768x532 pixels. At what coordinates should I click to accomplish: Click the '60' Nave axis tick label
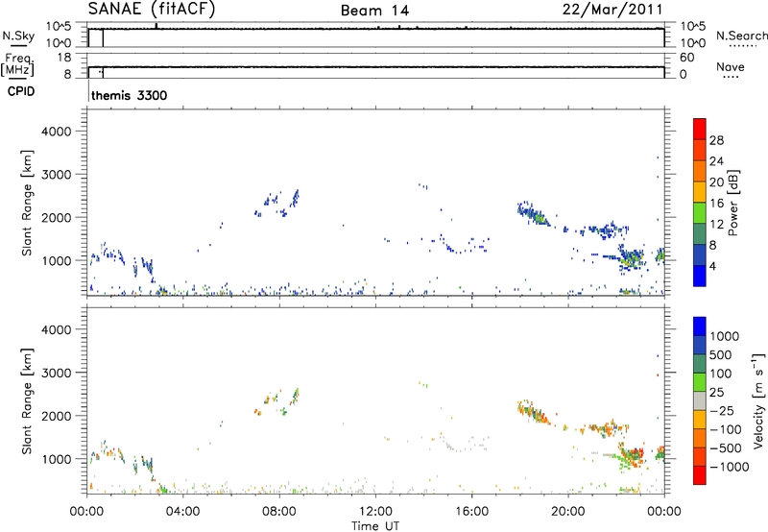[686, 58]
